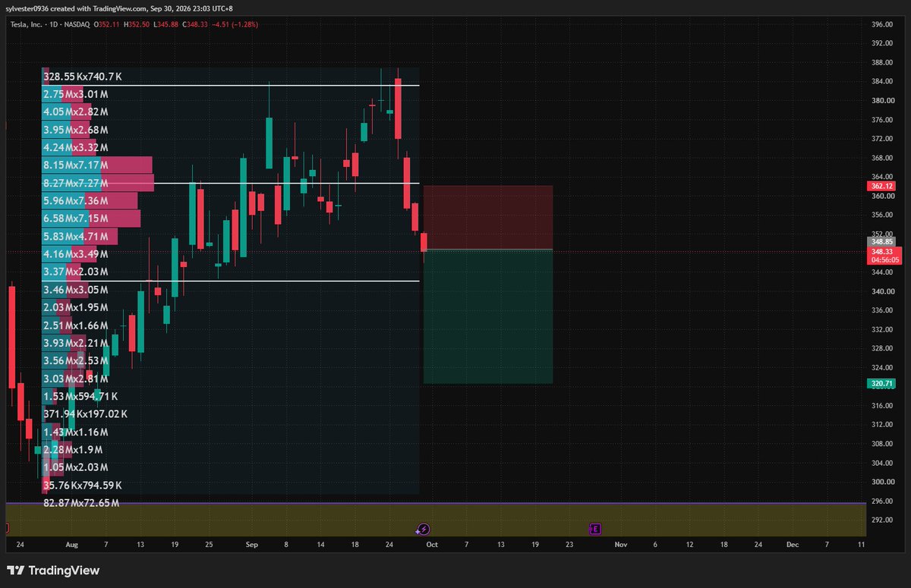
Task: Click the volume row '2.51Mx1.66M'
Action: pyautogui.click(x=76, y=325)
